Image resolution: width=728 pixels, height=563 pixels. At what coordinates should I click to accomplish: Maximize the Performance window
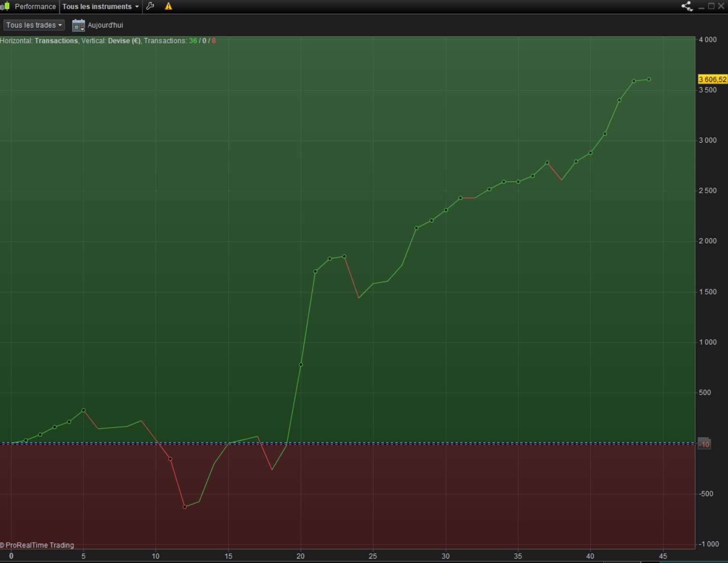(711, 6)
